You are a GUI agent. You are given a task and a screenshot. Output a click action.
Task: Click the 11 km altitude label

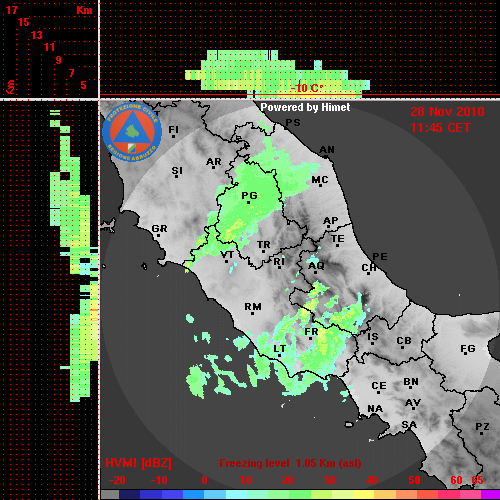coord(49,47)
